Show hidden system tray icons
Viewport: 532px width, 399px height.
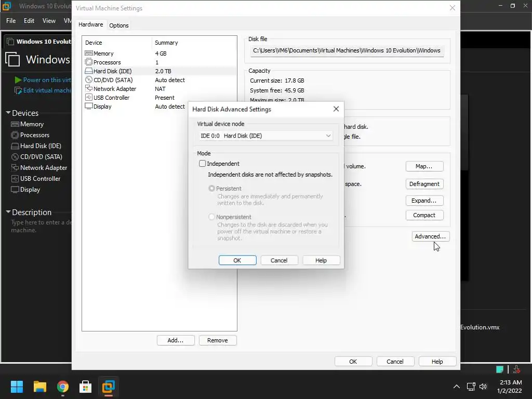click(457, 387)
